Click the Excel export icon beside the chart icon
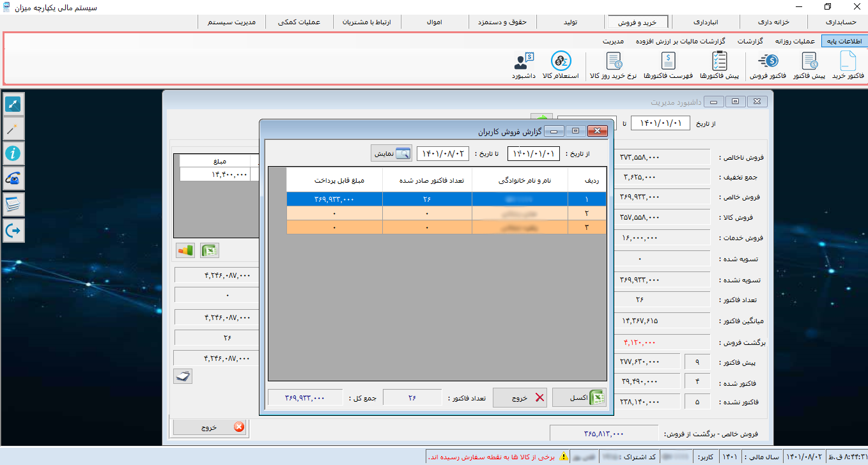868x465 pixels. [209, 250]
